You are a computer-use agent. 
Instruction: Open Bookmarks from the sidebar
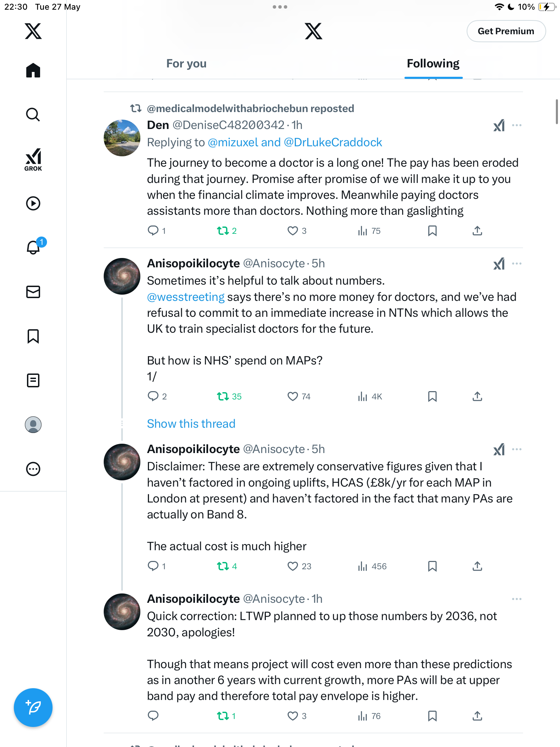33,336
